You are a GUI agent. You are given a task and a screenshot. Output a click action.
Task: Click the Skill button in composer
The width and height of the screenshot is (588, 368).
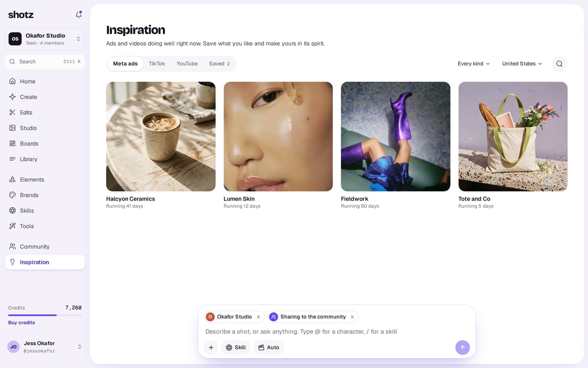click(236, 347)
